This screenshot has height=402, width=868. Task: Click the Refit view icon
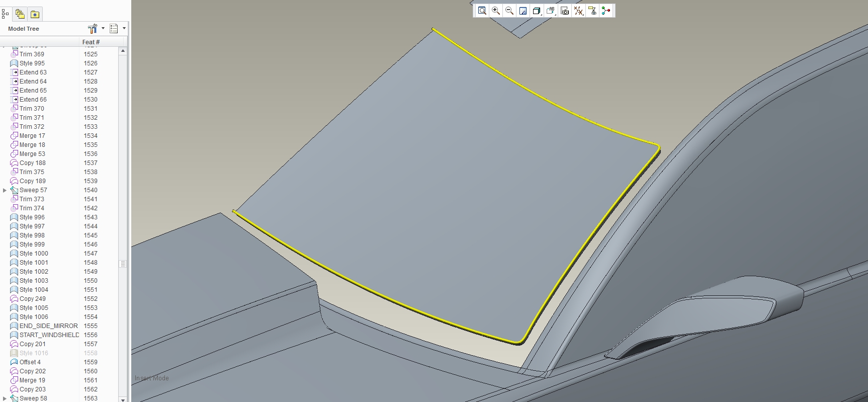[x=482, y=11]
